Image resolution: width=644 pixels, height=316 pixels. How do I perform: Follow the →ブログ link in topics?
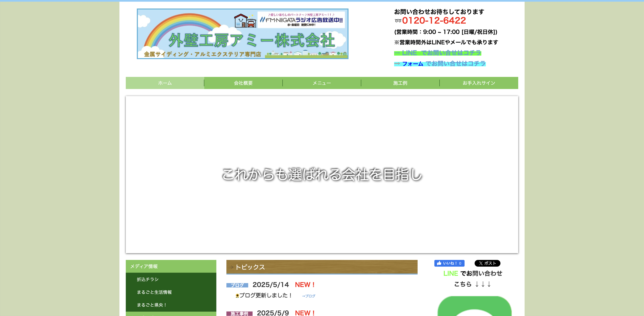point(309,296)
